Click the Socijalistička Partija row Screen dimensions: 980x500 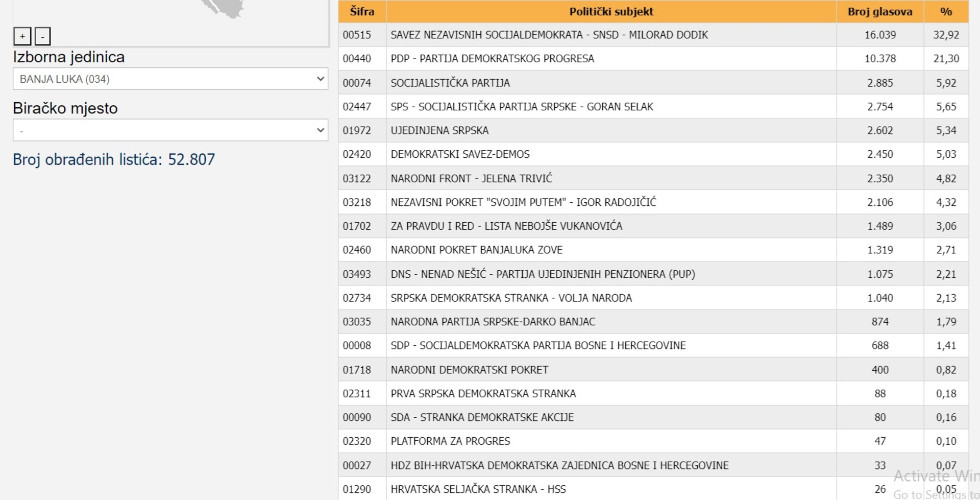tap(450, 83)
